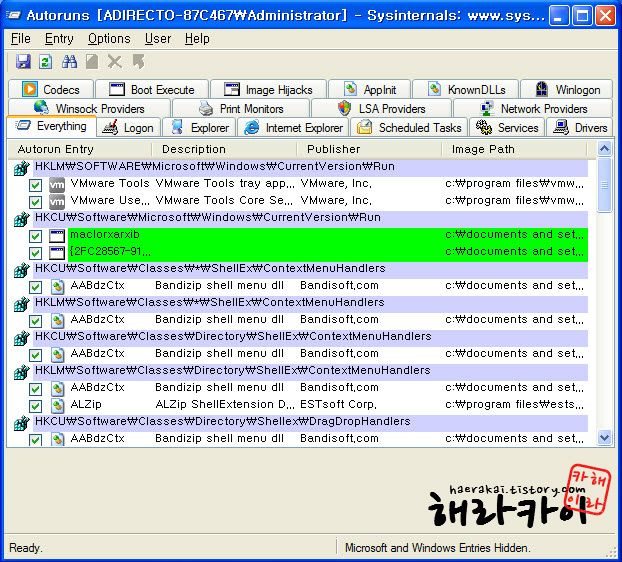Switch to the Drivers tab
Viewport: 622px width, 562px height.
click(580, 128)
